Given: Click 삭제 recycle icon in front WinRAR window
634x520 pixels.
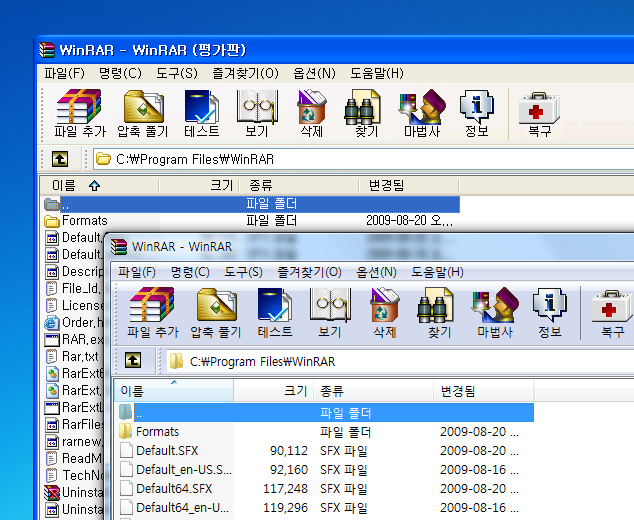Looking at the screenshot, I should [x=385, y=305].
